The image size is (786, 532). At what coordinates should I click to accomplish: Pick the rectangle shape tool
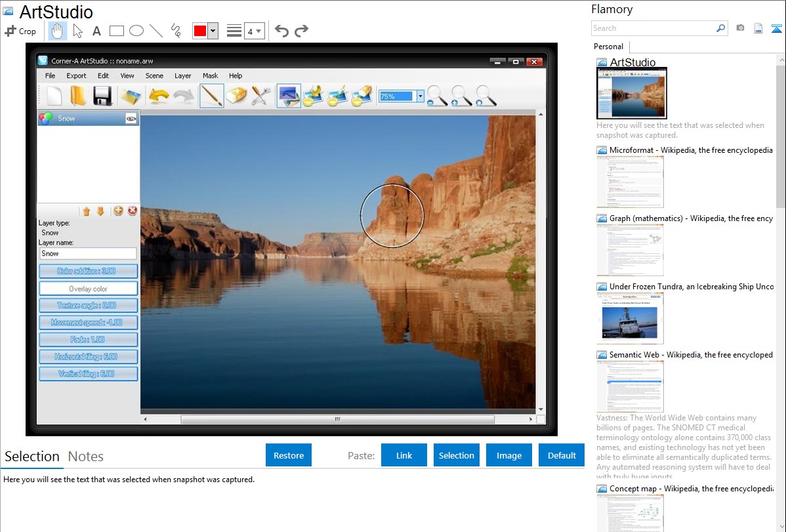click(117, 31)
